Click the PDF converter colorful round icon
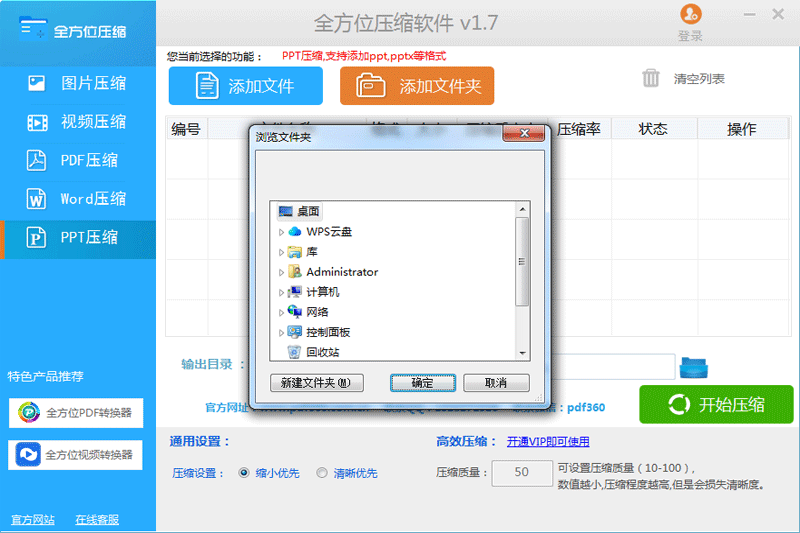800x533 pixels. (29, 413)
